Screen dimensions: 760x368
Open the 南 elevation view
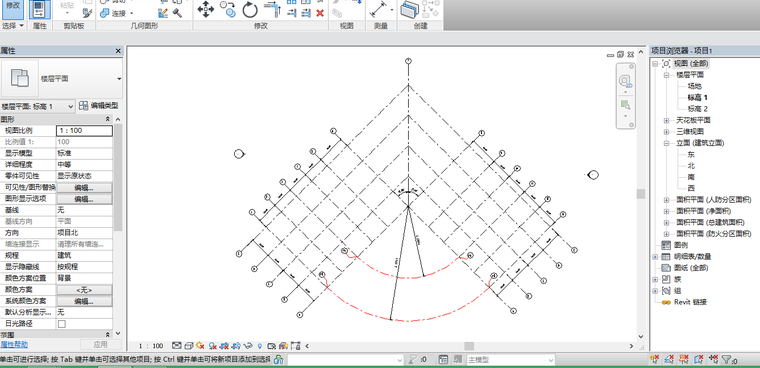coord(691,177)
